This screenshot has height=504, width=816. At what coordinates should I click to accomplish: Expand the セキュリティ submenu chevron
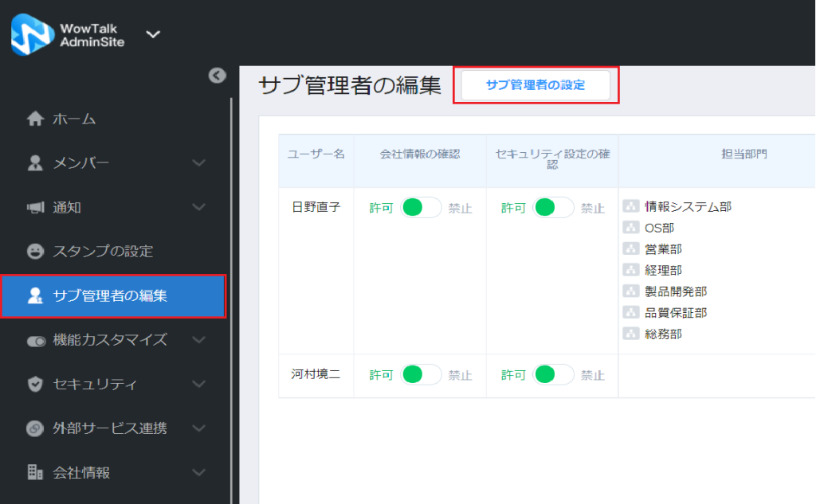pyautogui.click(x=198, y=384)
